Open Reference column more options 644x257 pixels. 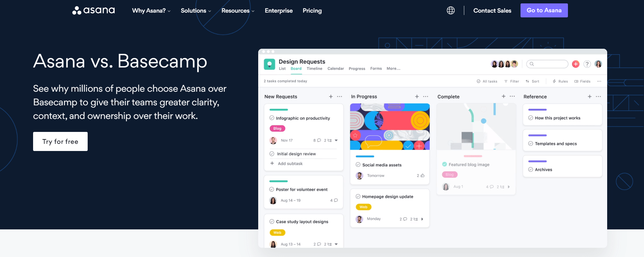[x=598, y=96]
